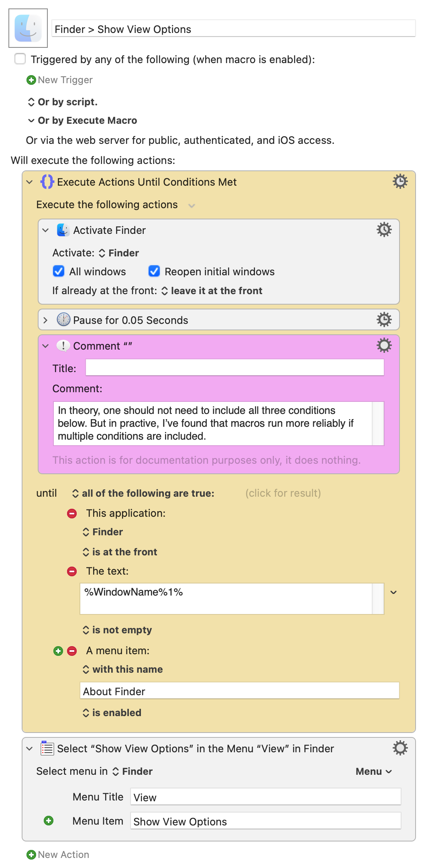Open the 'is at the front' condition popup
This screenshot has height=868, width=424.
120,552
